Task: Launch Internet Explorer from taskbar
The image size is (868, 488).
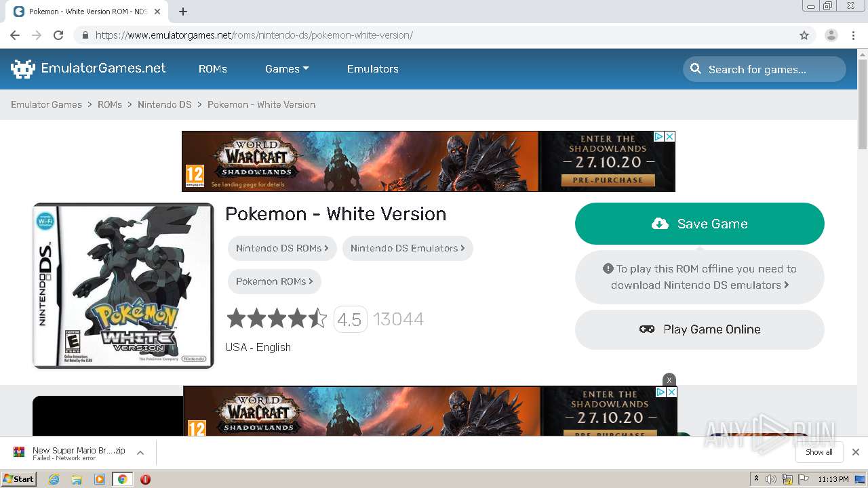Action: 54,479
